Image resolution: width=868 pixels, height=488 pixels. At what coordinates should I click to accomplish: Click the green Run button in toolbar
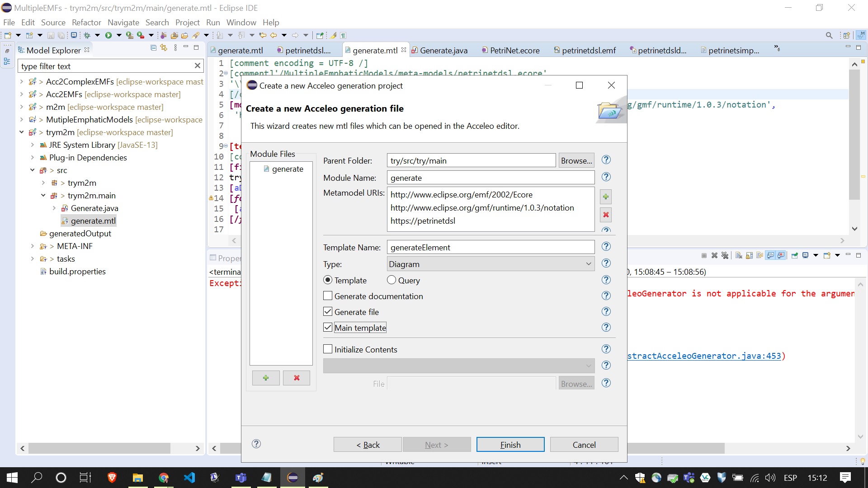(x=108, y=35)
